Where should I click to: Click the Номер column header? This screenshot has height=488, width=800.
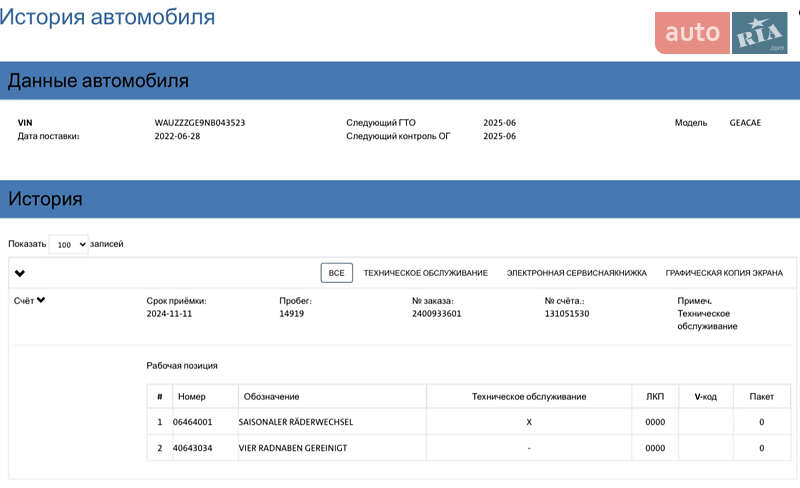click(x=191, y=397)
